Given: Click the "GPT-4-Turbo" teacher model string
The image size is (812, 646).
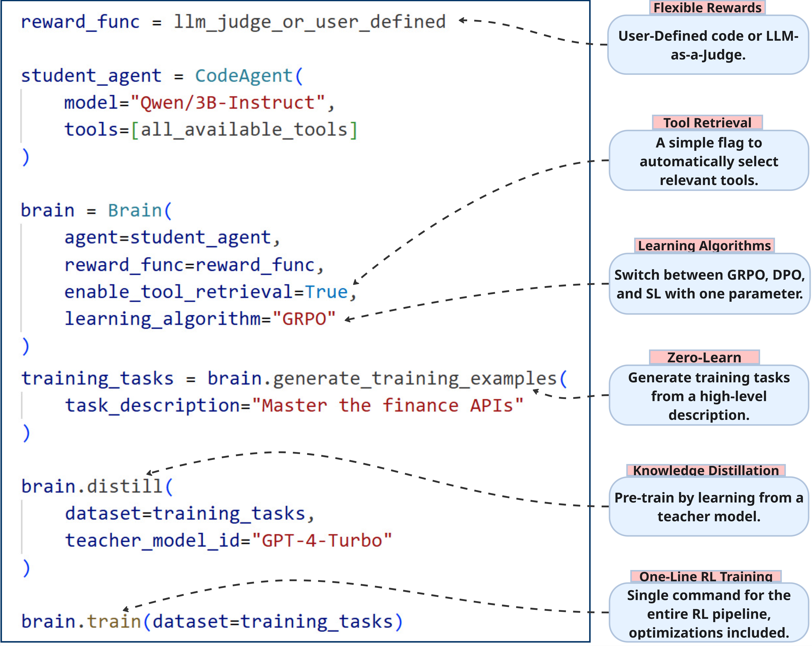Looking at the screenshot, I should tap(322, 541).
